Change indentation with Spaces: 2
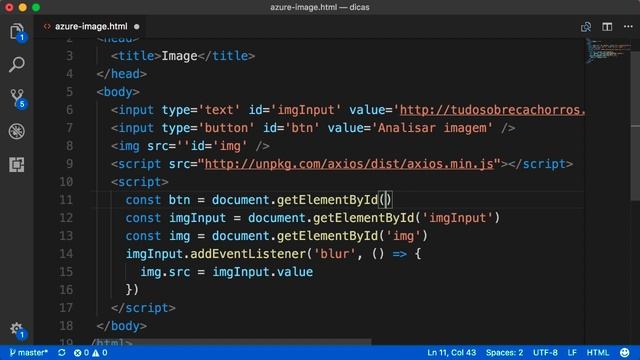Screen dimensions: 640x360 [504, 353]
